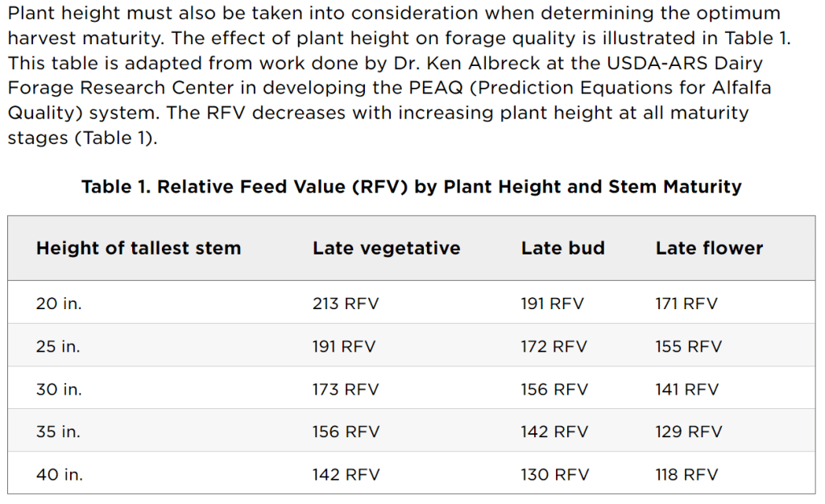Click the "141 RFV" cell
This screenshot has width=825, height=504.
click(x=687, y=390)
